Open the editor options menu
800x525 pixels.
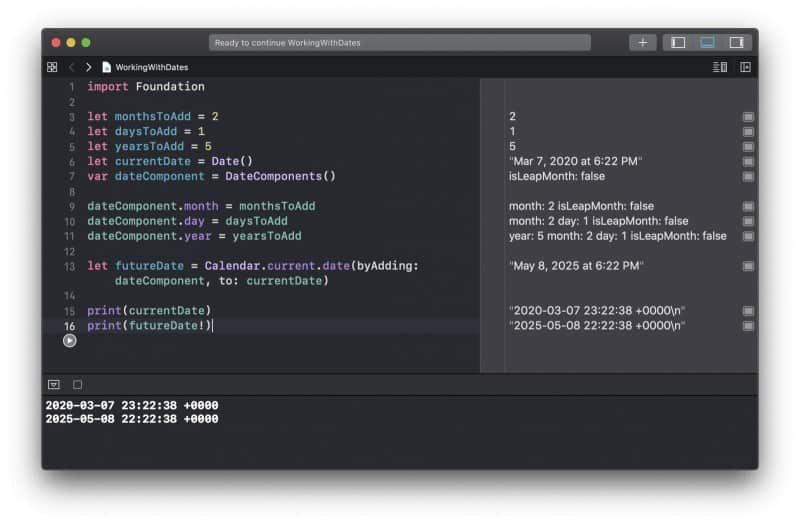[720, 67]
